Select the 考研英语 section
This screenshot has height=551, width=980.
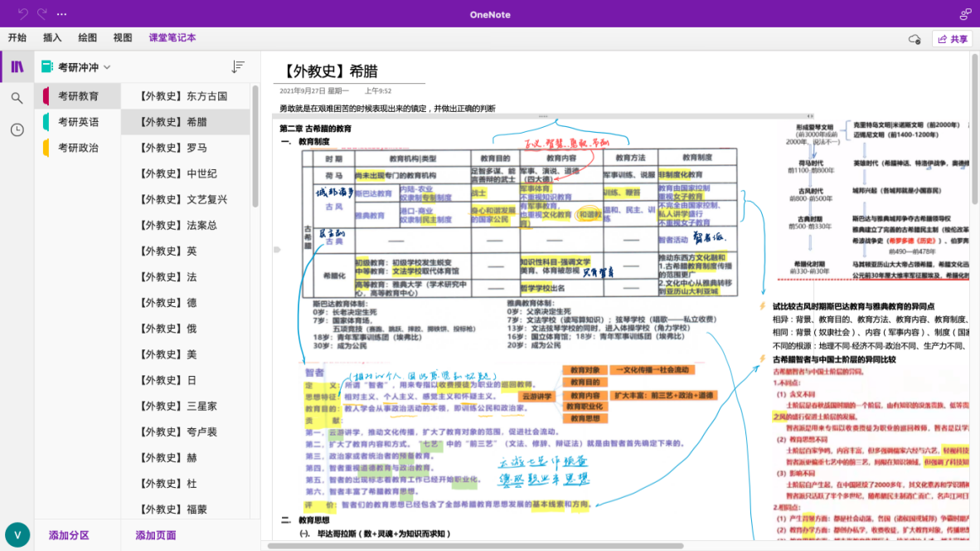click(x=78, y=122)
